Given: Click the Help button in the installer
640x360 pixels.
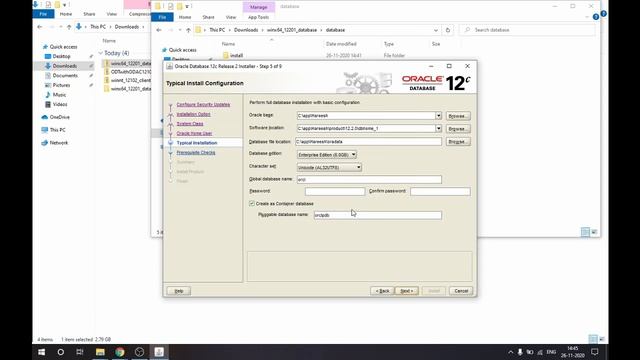Looking at the screenshot, I should (x=179, y=291).
